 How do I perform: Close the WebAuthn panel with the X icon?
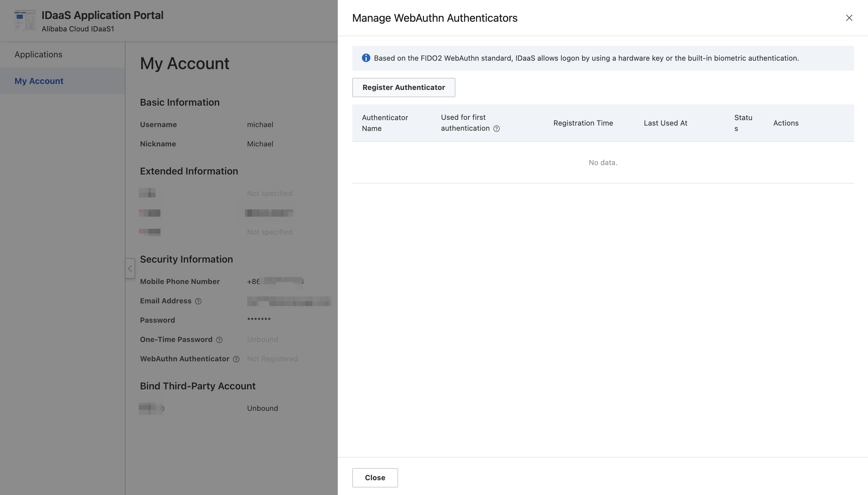click(849, 18)
